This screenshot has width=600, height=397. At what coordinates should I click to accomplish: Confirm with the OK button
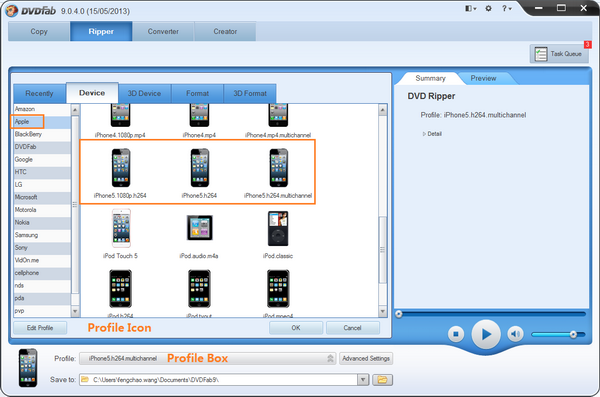(296, 328)
